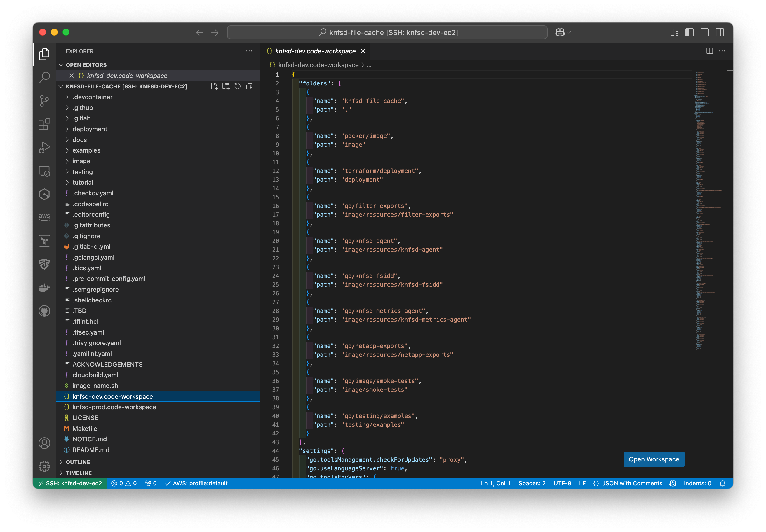The image size is (766, 532).
Task: Expand the .devcontainer folder
Action: [x=158, y=97]
